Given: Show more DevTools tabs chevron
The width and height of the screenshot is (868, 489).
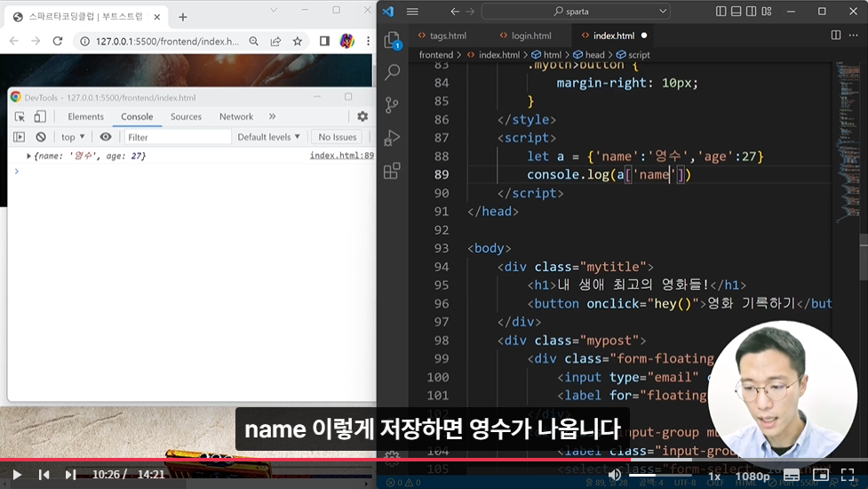Looking at the screenshot, I should (x=273, y=116).
